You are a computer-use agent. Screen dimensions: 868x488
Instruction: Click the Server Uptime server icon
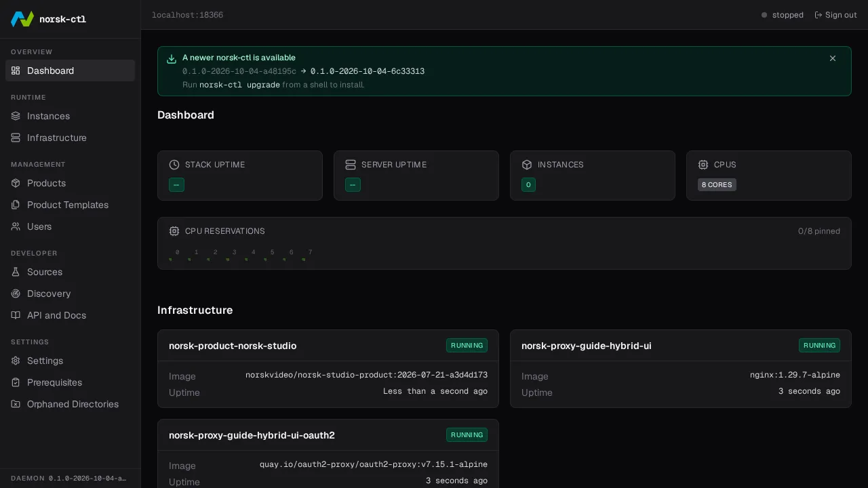pyautogui.click(x=351, y=165)
